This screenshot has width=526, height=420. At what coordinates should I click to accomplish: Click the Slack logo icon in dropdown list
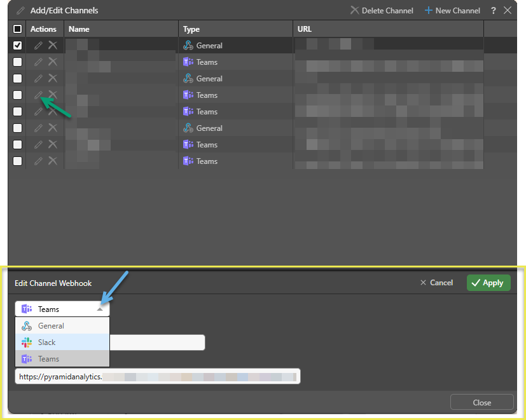coord(27,342)
